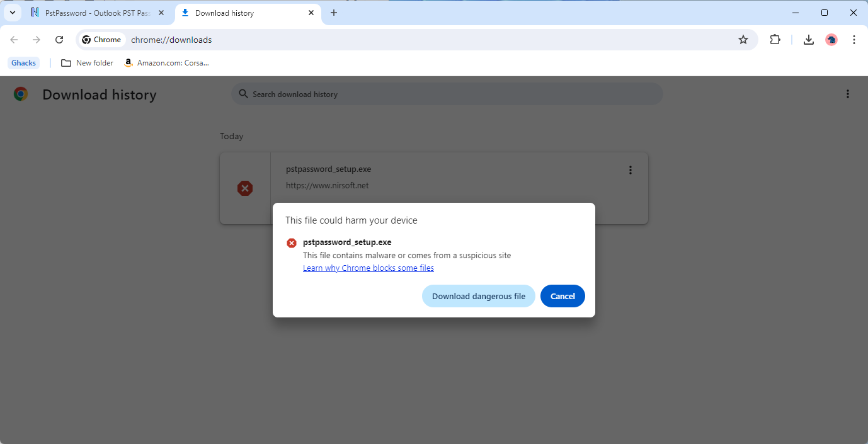This screenshot has width=868, height=444.
Task: Open the Downloads toolbar icon
Action: pos(809,40)
